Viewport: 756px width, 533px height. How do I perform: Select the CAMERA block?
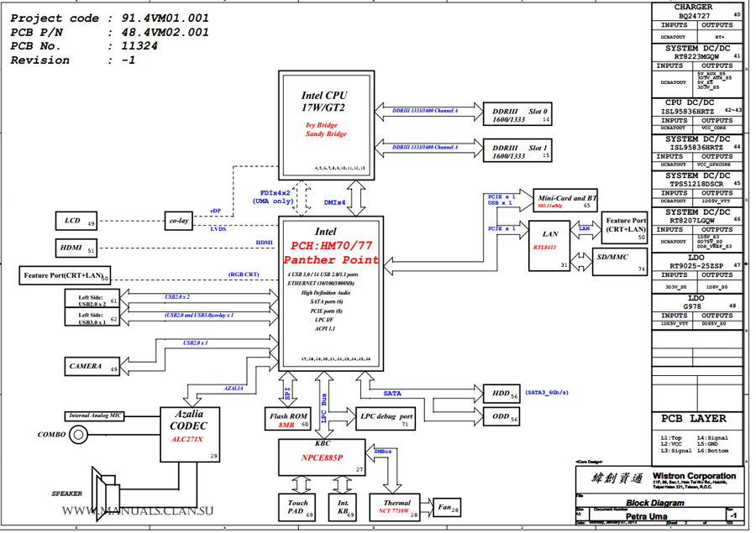click(x=92, y=367)
